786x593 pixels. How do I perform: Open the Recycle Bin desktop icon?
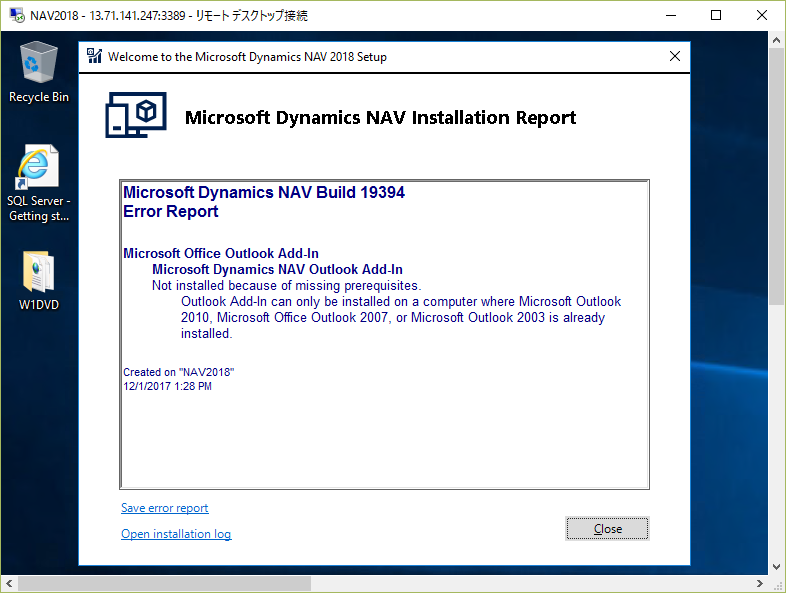pyautogui.click(x=39, y=73)
